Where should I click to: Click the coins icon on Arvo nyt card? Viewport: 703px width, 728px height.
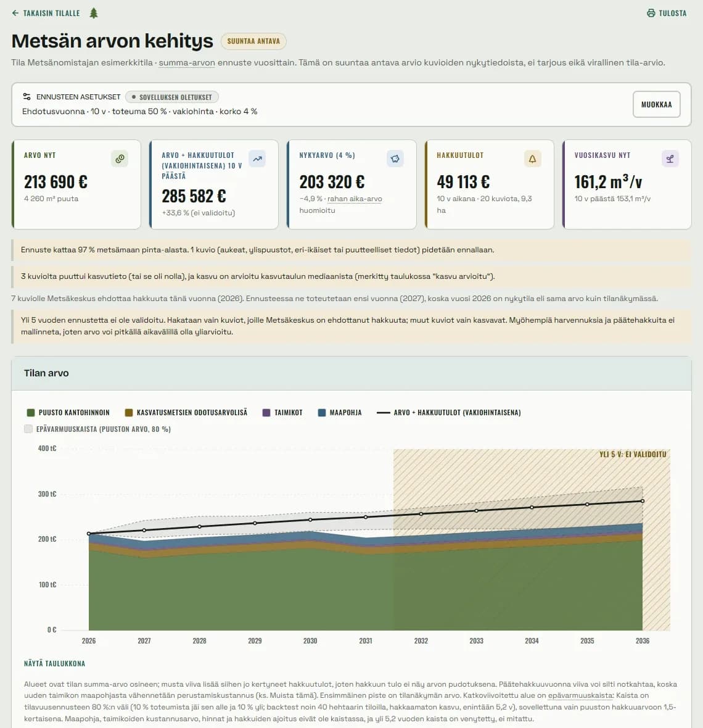[x=120, y=159]
